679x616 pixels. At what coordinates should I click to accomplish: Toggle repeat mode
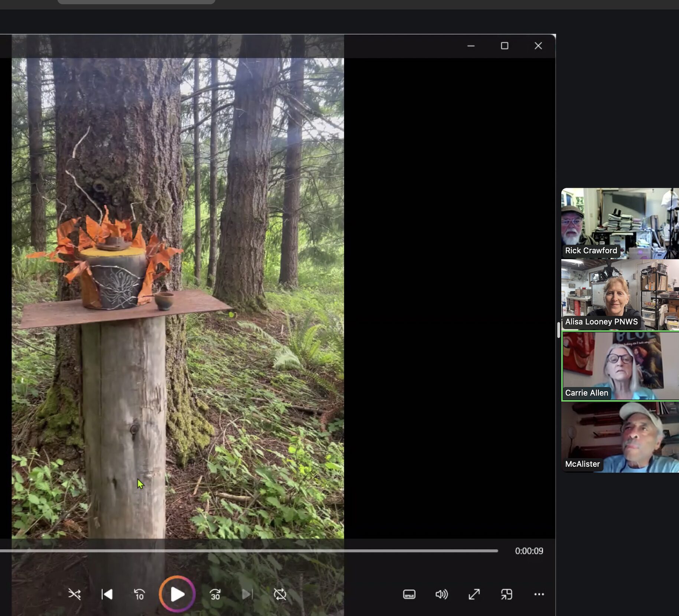[x=280, y=594]
